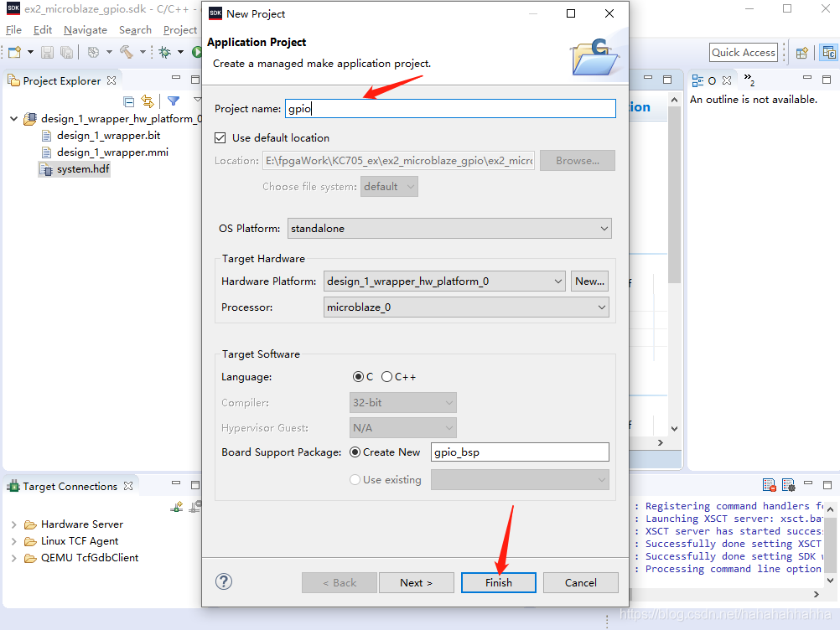Click the New toolbar icon in SDK window

pos(14,52)
